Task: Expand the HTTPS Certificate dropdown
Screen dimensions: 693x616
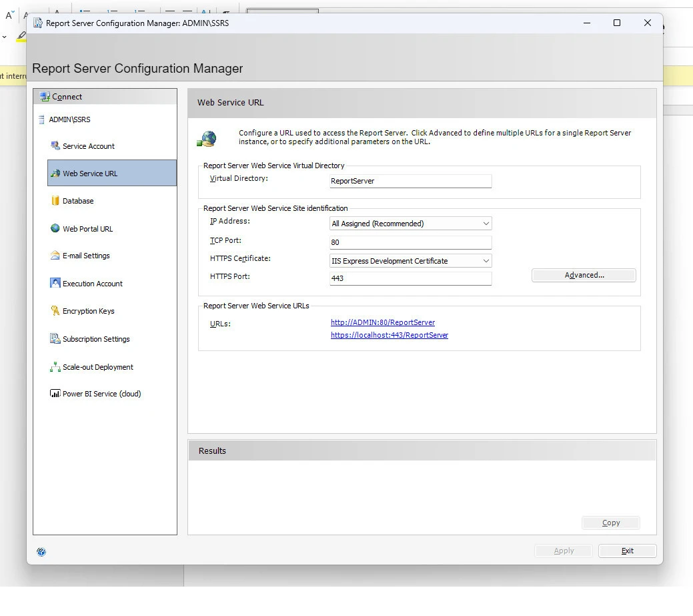Action: pyautogui.click(x=411, y=261)
